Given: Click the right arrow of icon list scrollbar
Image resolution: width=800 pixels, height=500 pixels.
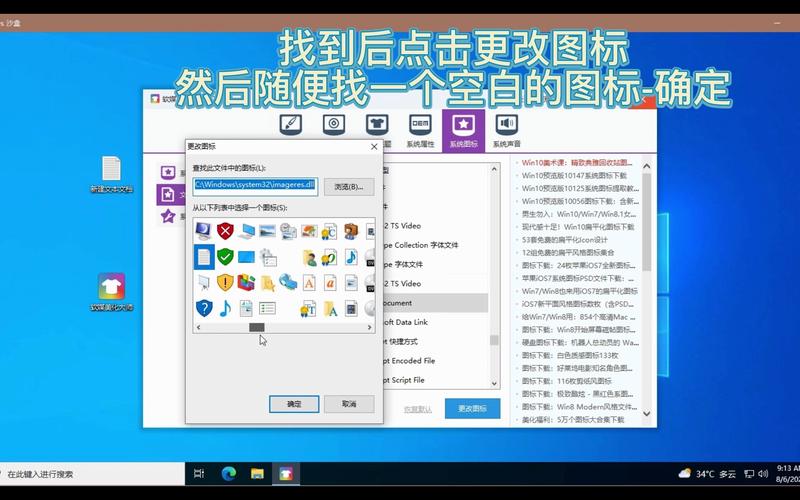Looking at the screenshot, I should 369,328.
